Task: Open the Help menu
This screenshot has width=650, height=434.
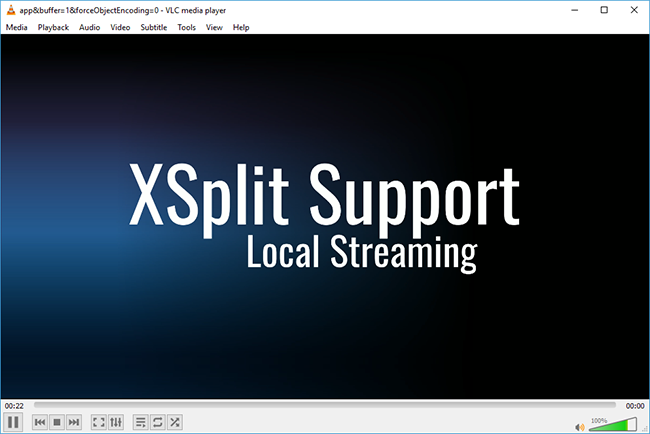Action: (241, 27)
